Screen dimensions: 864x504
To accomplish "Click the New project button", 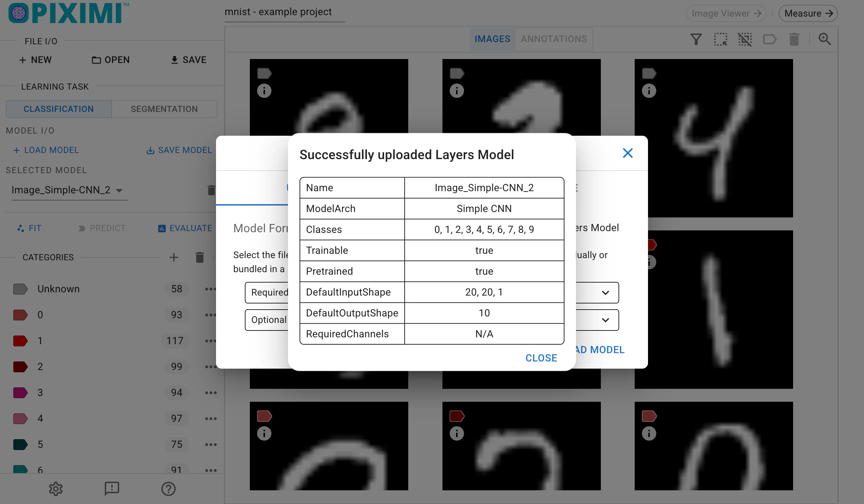I will click(x=35, y=60).
